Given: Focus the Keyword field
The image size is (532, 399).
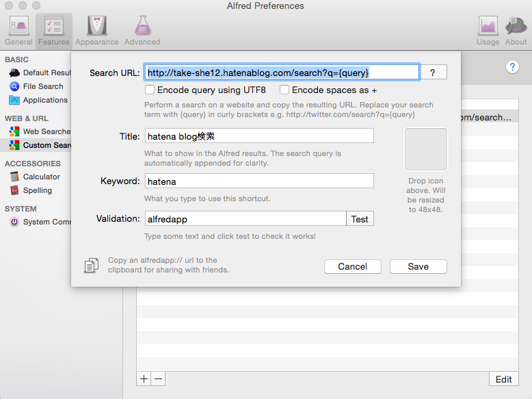Looking at the screenshot, I should tap(259, 181).
